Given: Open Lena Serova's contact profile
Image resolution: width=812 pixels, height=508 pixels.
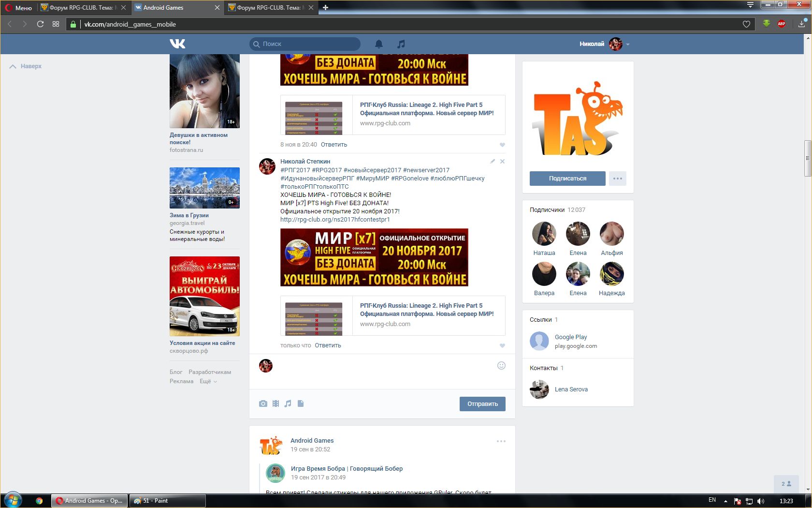Looking at the screenshot, I should (571, 389).
